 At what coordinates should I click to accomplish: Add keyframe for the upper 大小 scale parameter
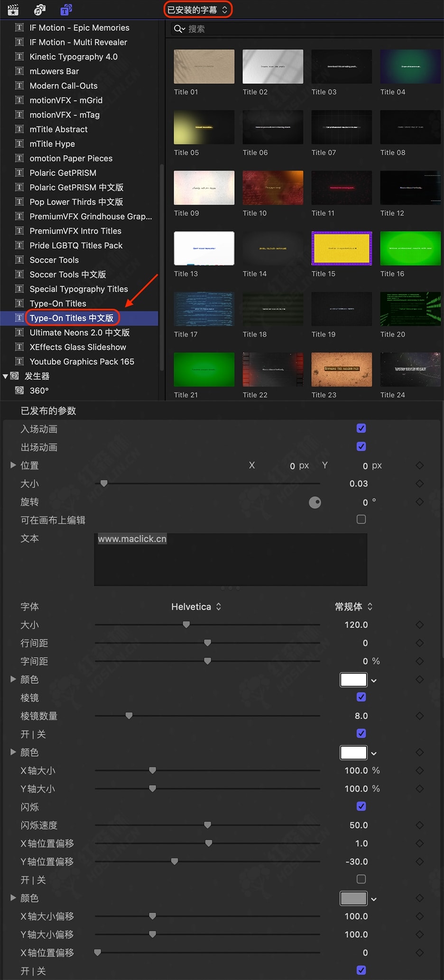pyautogui.click(x=419, y=483)
